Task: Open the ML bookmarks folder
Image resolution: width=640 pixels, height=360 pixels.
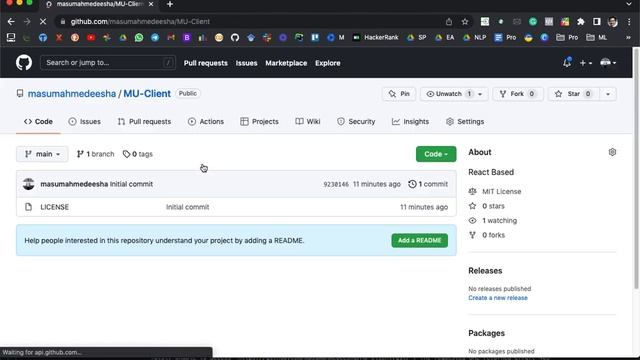Action: (x=597, y=38)
